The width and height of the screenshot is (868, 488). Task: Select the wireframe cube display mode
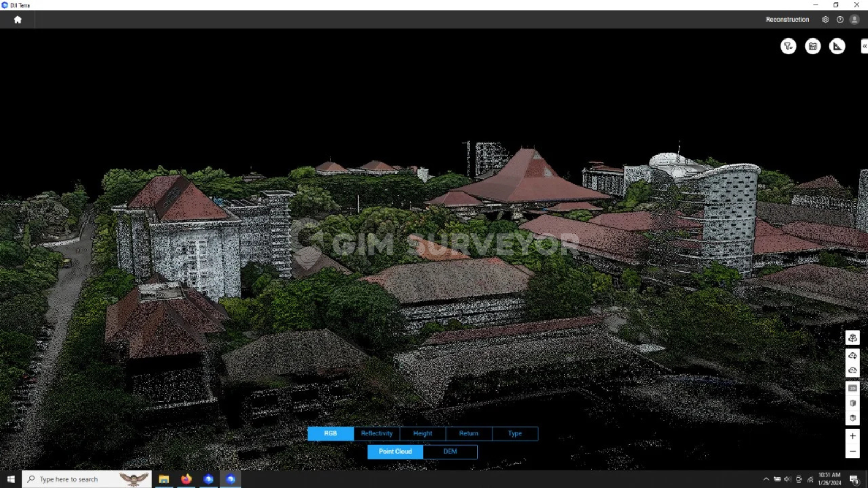[852, 403]
